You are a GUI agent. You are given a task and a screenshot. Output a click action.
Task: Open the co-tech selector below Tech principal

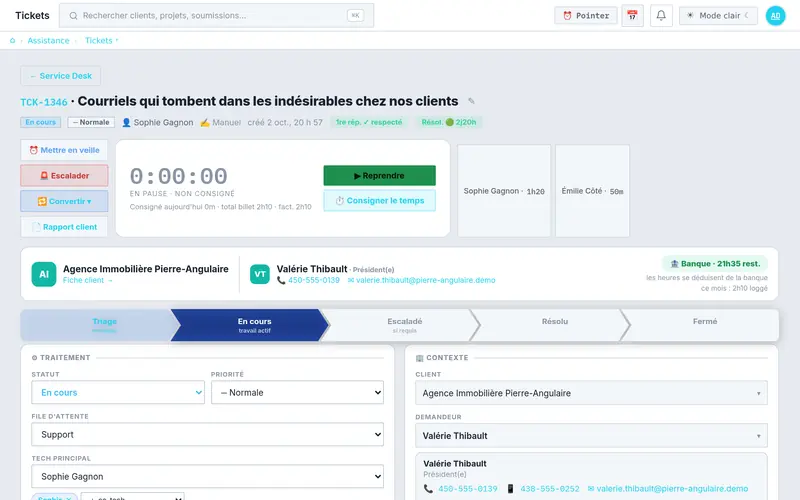(x=133, y=497)
